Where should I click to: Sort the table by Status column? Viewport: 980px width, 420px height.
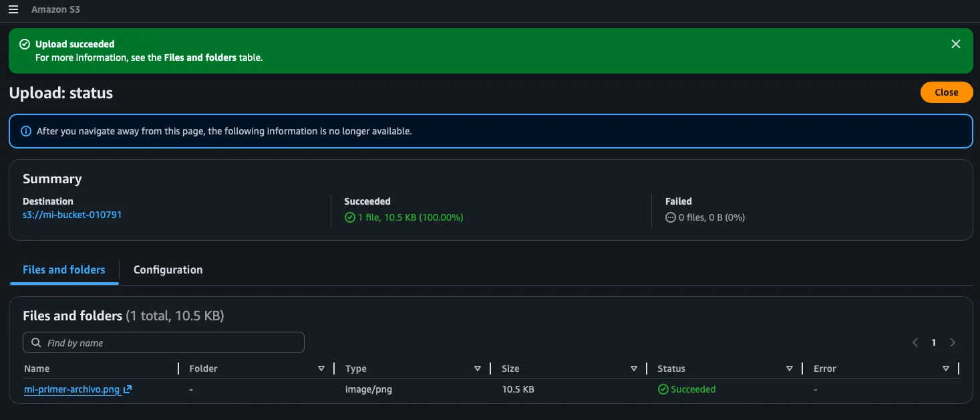790,369
